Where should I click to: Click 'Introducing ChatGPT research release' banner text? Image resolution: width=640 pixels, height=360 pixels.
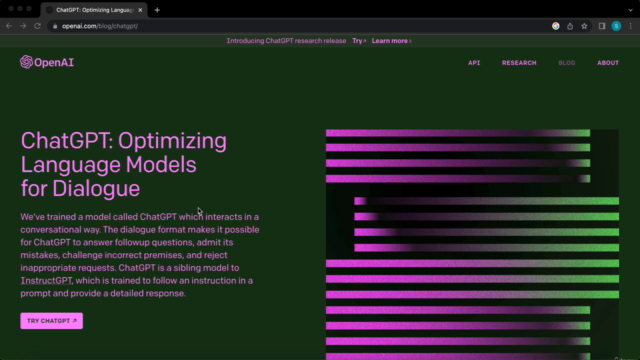[286, 41]
